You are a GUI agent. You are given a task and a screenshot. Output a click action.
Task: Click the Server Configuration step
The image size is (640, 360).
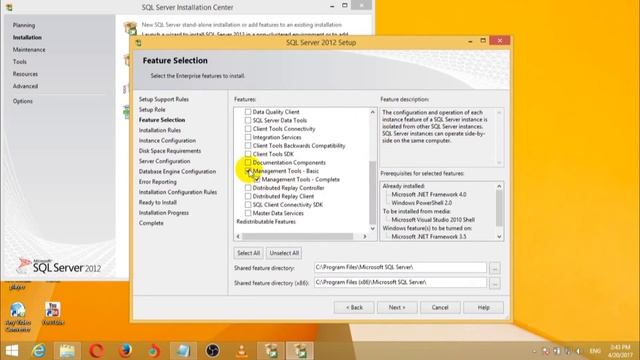click(x=164, y=161)
